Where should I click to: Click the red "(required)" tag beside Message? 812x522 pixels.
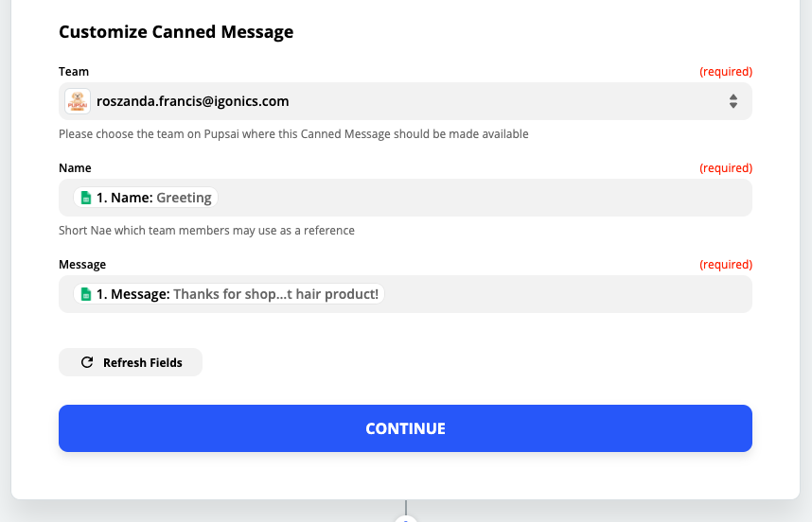pyautogui.click(x=725, y=265)
